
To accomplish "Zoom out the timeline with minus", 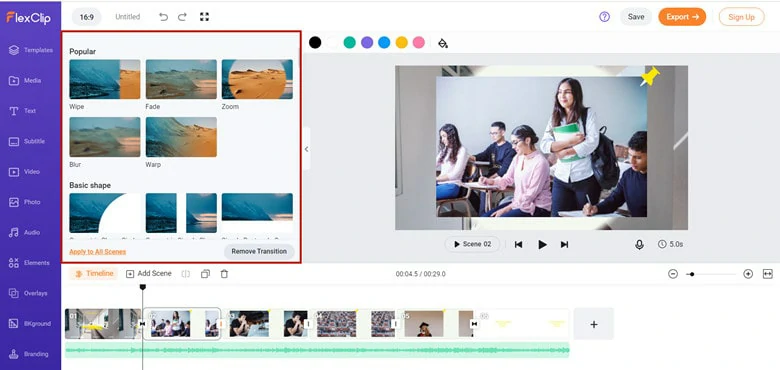I will coord(673,274).
